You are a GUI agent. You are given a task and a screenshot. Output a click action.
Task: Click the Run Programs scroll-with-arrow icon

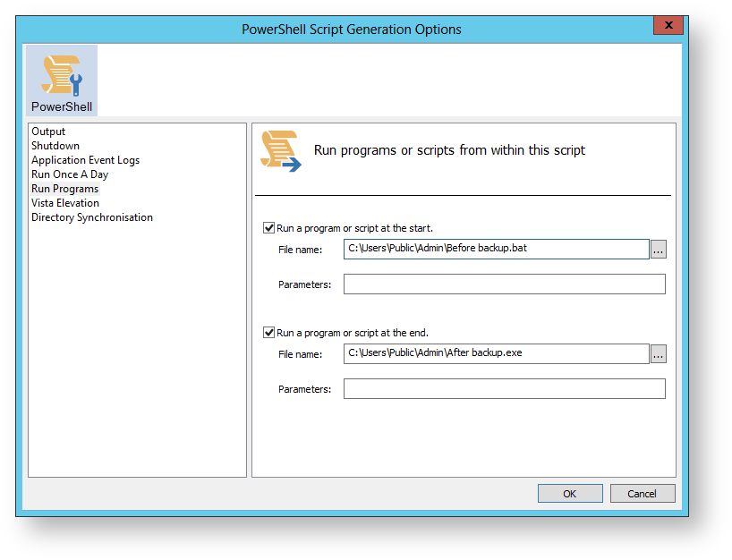point(281,150)
